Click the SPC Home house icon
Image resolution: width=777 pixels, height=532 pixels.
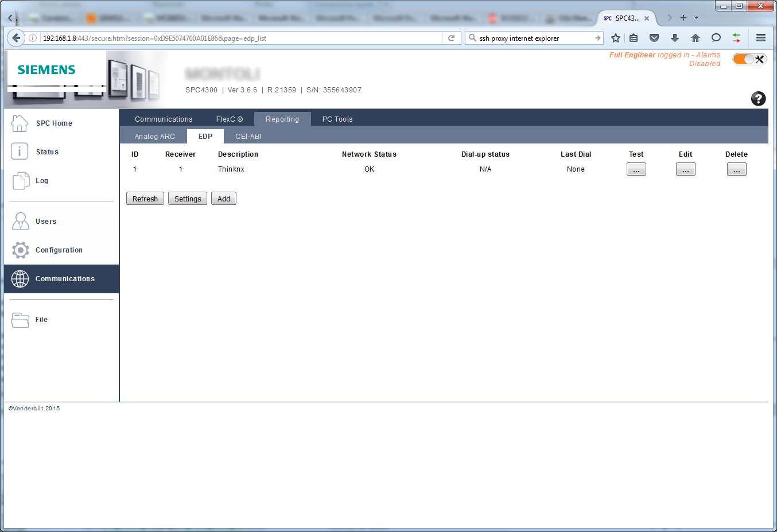coord(20,123)
